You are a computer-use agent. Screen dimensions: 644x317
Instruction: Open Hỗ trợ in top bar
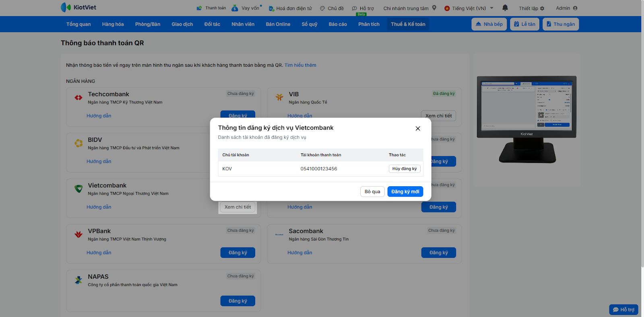(363, 8)
